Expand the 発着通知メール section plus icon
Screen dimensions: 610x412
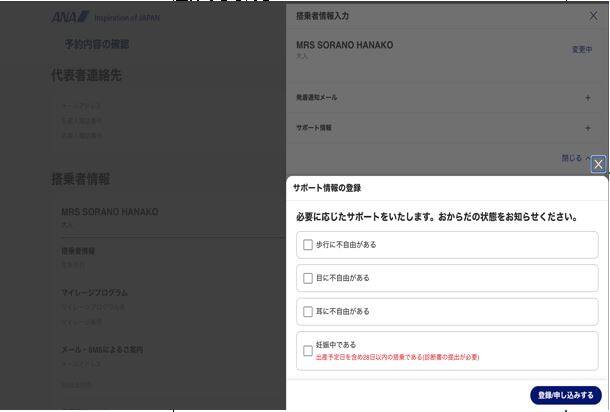point(587,98)
